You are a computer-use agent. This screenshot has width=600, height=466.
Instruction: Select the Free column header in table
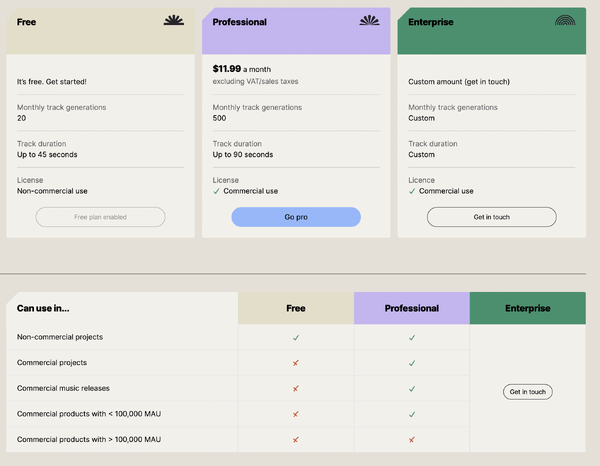pos(296,308)
